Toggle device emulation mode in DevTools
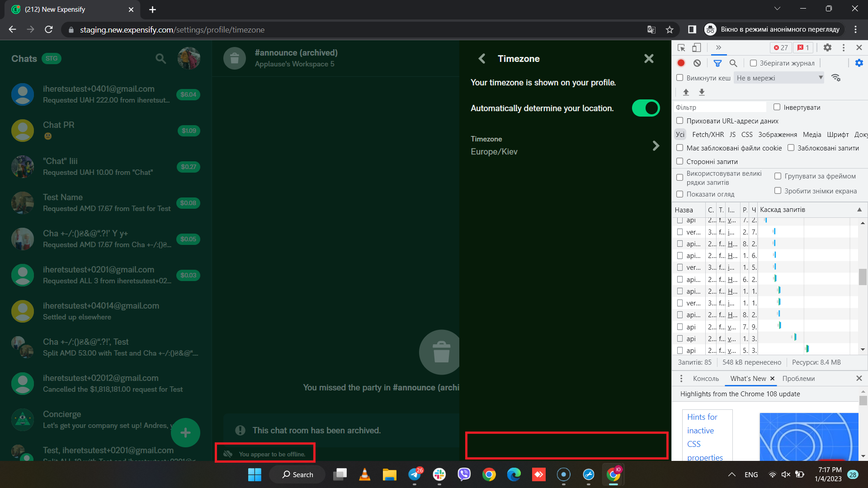The image size is (868, 488). pos(696,47)
